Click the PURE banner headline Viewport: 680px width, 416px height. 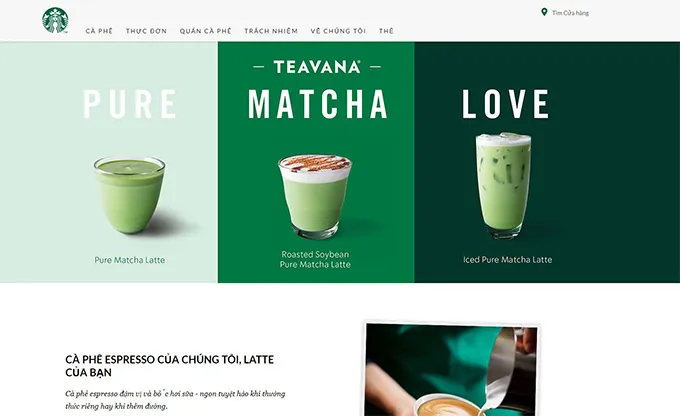(130, 104)
